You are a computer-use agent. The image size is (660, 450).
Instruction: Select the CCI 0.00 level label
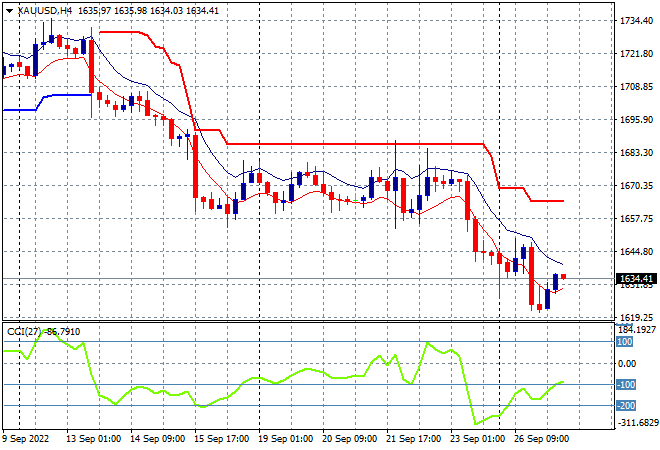(x=627, y=364)
